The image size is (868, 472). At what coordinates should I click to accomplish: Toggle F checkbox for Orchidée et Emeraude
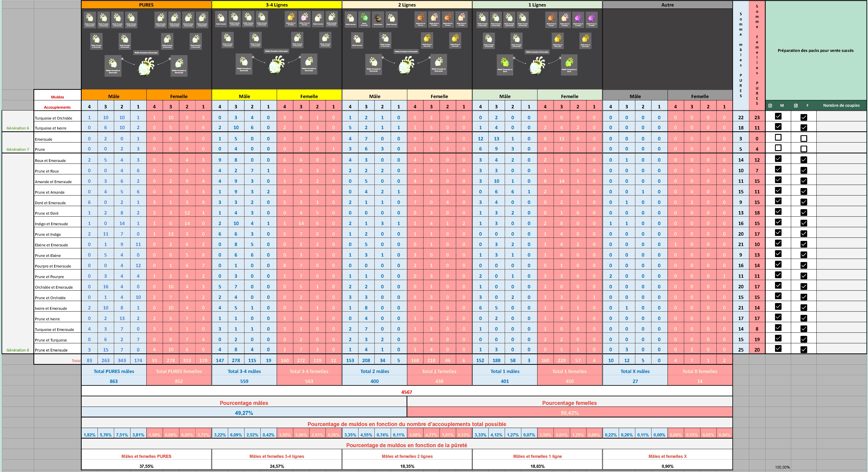pyautogui.click(x=804, y=286)
